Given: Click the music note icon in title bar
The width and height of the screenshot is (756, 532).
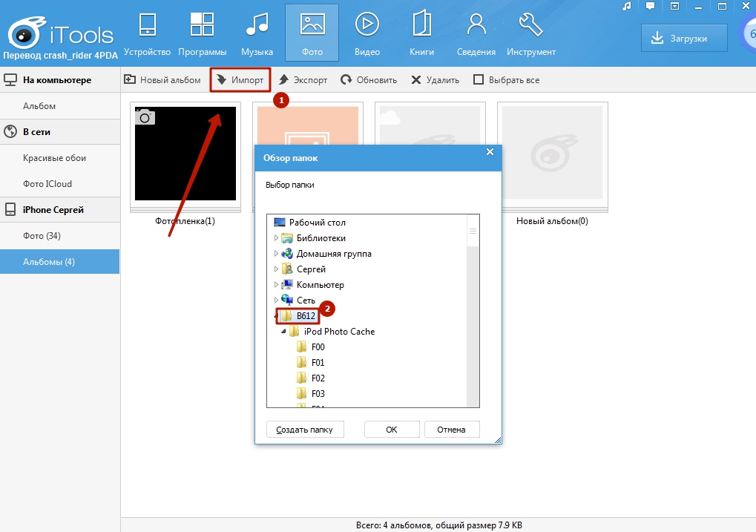Looking at the screenshot, I should point(627,6).
